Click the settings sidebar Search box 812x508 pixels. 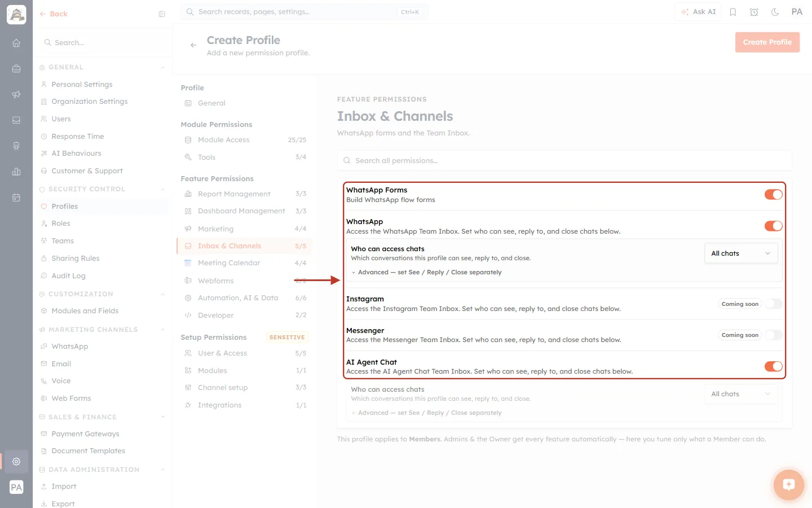(103, 43)
